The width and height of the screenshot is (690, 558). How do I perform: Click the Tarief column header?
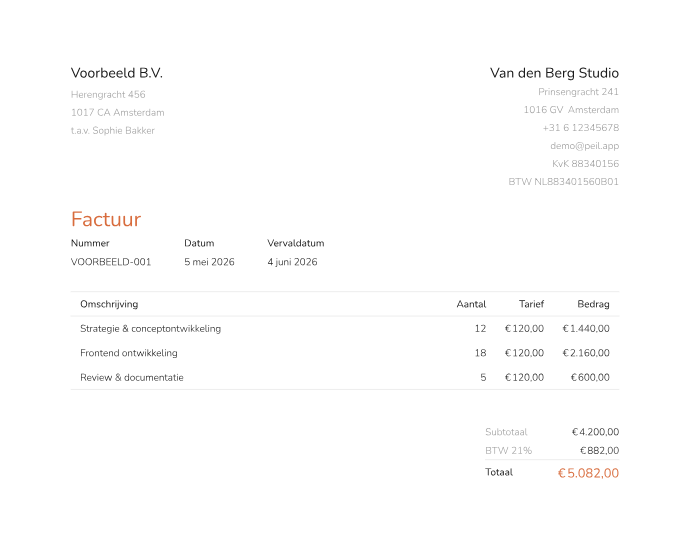pyautogui.click(x=532, y=304)
